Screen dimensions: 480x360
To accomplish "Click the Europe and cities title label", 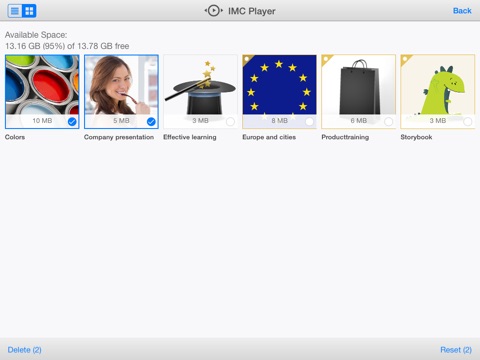I will (x=269, y=137).
